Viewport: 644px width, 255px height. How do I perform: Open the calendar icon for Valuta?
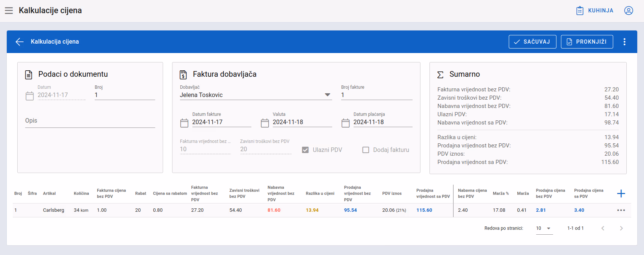265,123
